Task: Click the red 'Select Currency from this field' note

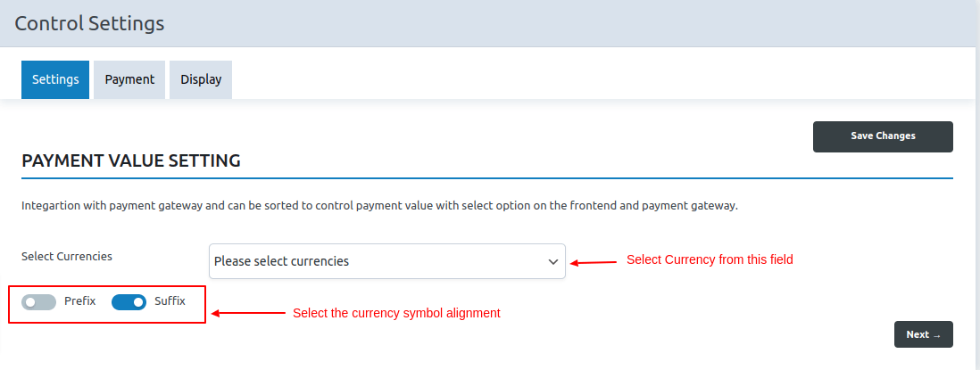Action: pos(710,260)
